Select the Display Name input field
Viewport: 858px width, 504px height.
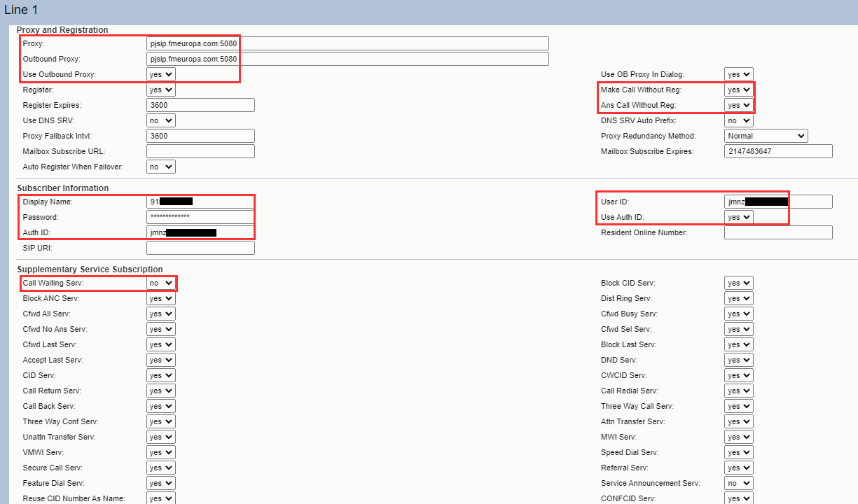[x=200, y=202]
